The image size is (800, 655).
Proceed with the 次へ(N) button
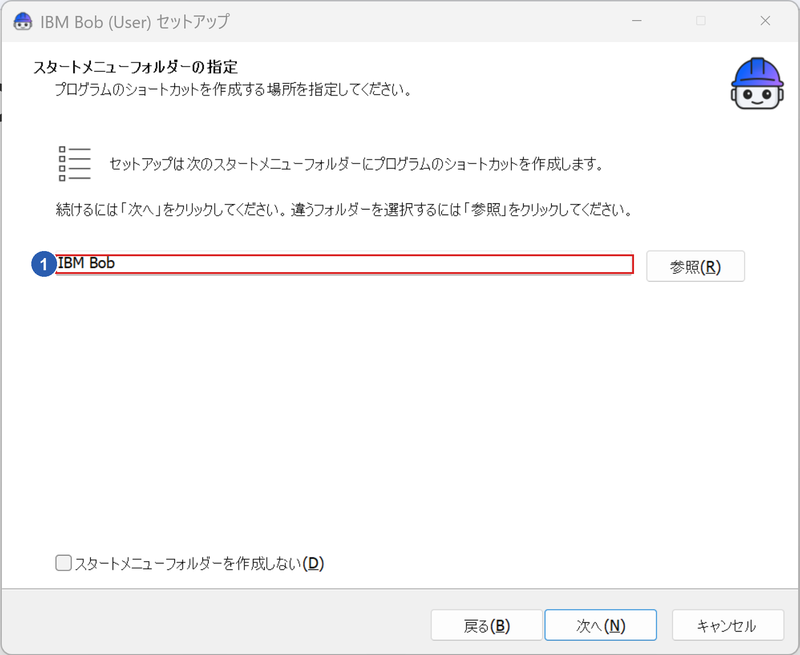click(x=601, y=625)
